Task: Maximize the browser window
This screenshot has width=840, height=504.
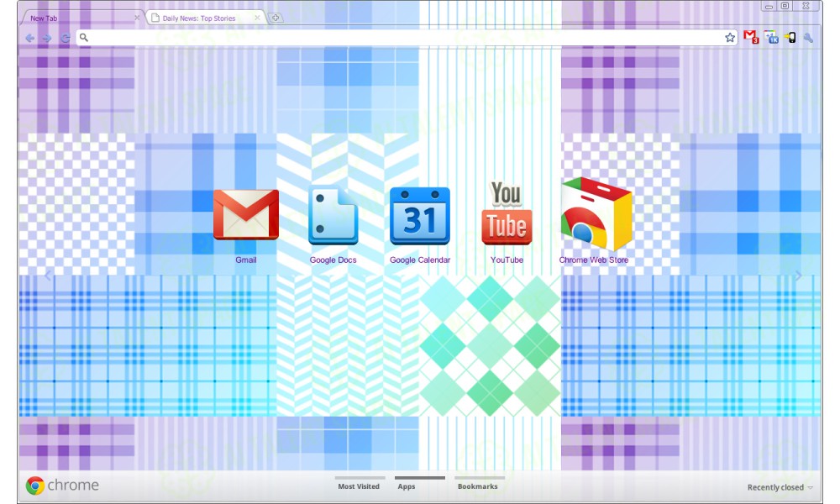Action: coord(785,7)
